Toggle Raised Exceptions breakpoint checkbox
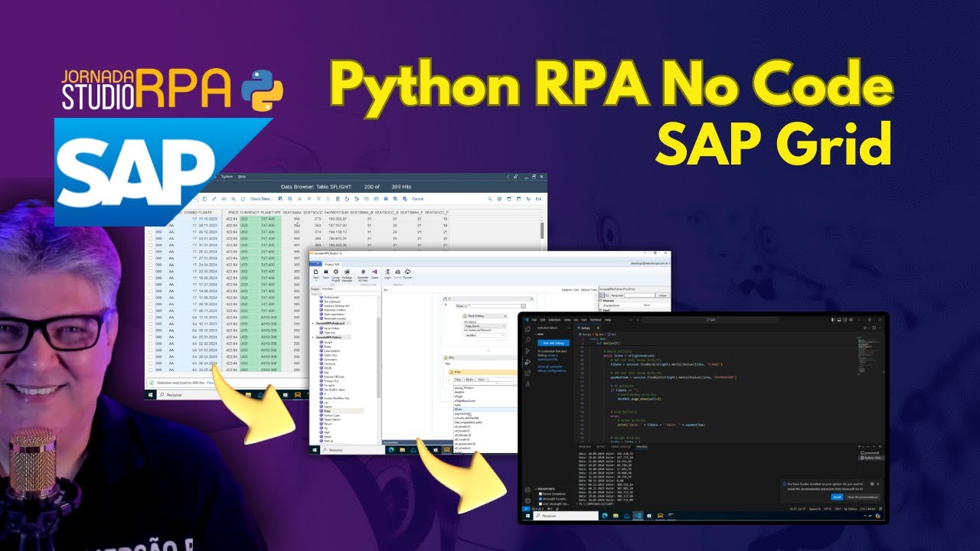Viewport: 980px width, 551px height. coord(541,494)
